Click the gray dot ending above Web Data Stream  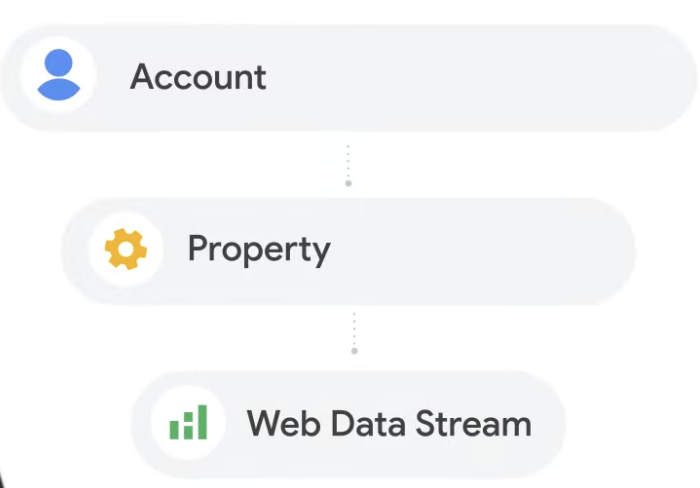(x=354, y=351)
